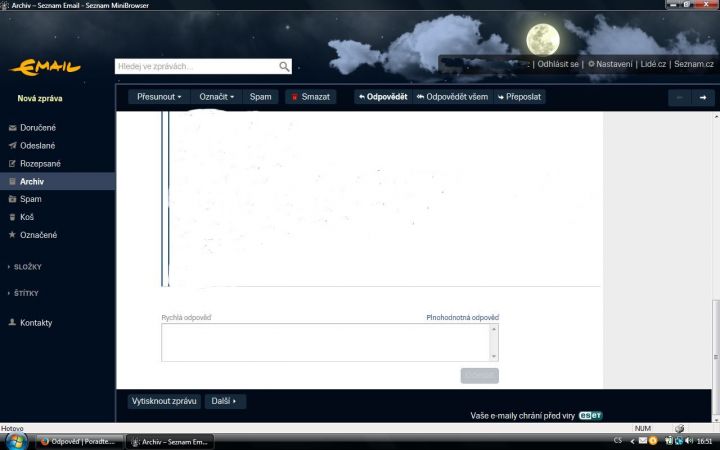Screen dimensions: 720x450
Task: Click quick reply scrollbar up arrow
Action: point(494,329)
